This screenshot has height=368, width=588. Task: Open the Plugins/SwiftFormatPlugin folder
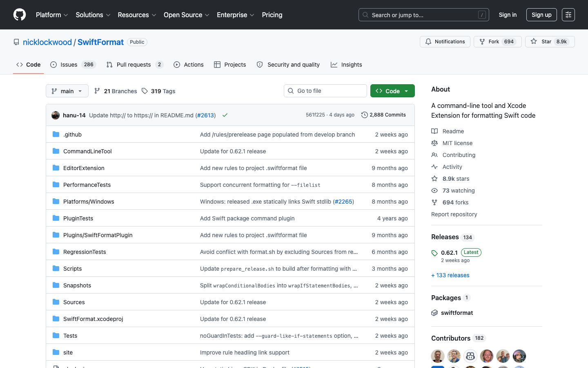coord(98,235)
